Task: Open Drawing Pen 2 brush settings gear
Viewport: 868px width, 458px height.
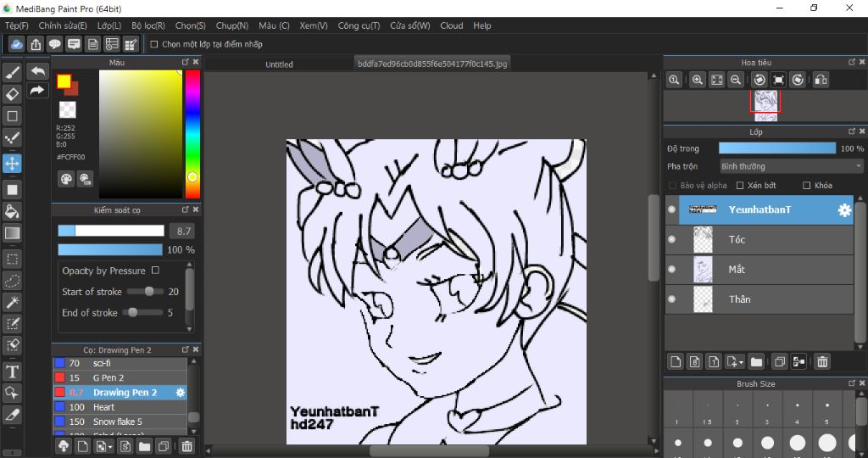Action: pos(180,392)
